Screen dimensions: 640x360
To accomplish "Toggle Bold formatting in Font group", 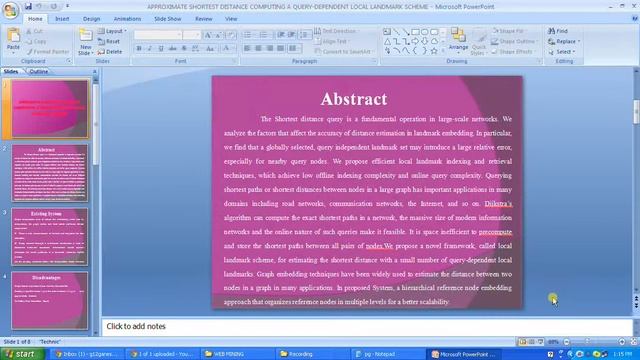I will pyautogui.click(x=139, y=49).
